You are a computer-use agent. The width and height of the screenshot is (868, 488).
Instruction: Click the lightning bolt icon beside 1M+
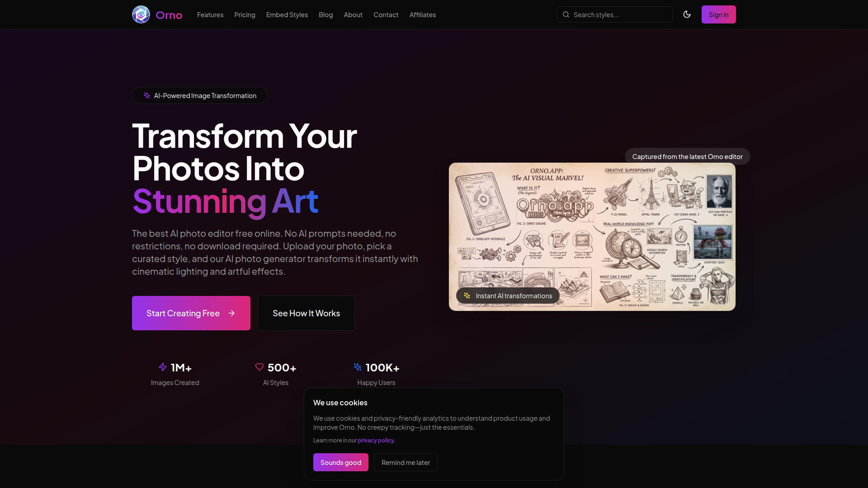point(163,367)
